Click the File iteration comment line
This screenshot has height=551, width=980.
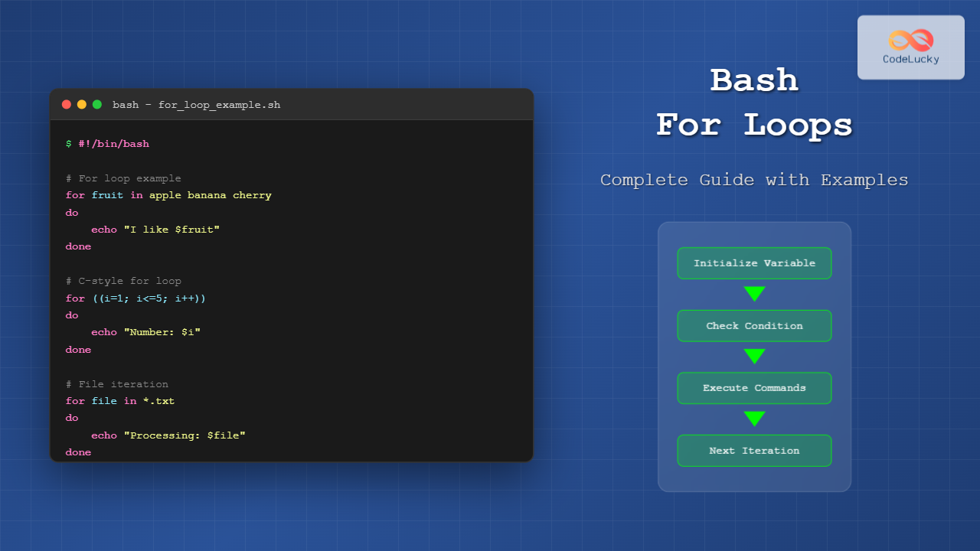116,384
